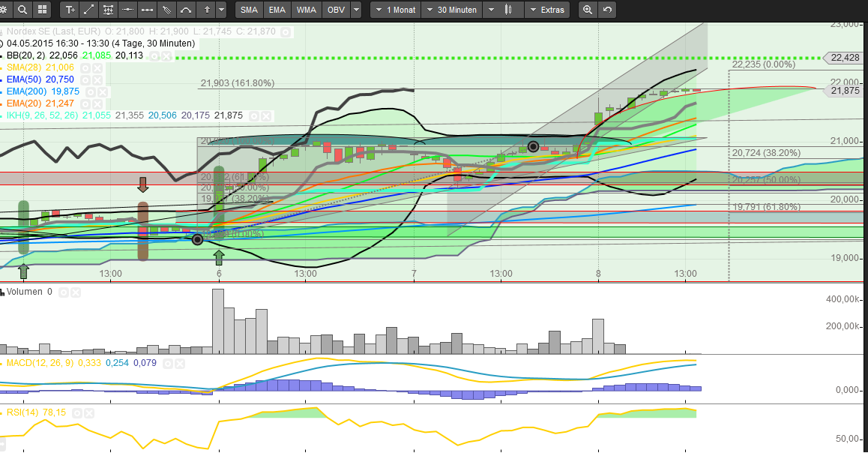868x459 pixels.
Task: Select the arc curve drawing tool
Action: tap(186, 10)
